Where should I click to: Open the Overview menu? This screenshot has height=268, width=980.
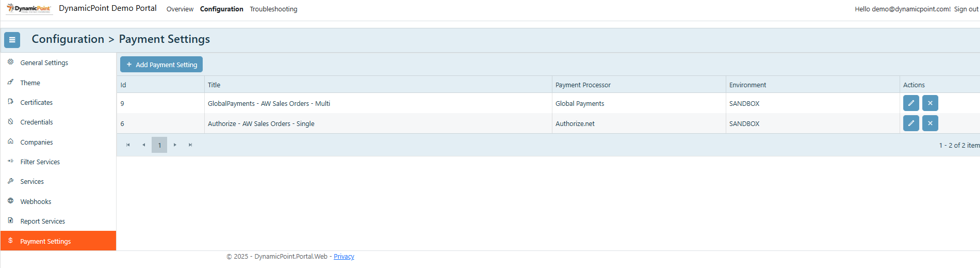pos(180,9)
